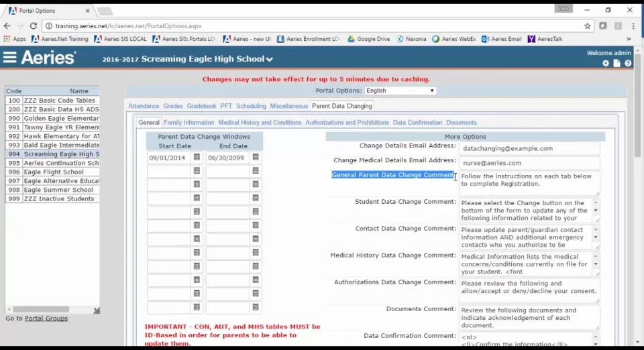
Task: Click the Student Data Change Comment scroll down arrow
Action: tap(596, 211)
